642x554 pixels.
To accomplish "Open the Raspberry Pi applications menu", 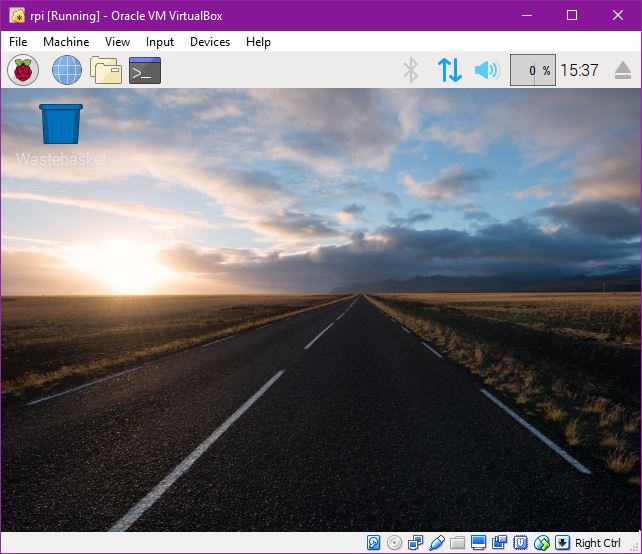I will tap(23, 70).
